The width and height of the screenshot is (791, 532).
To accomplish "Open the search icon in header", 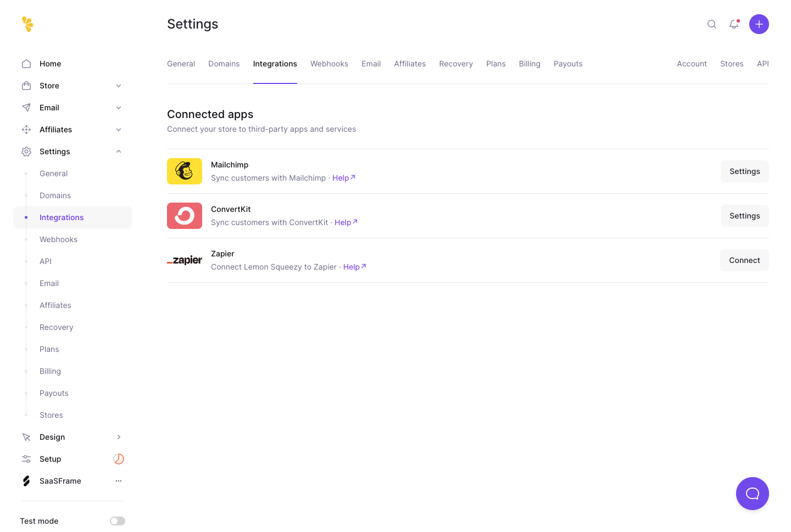I will 712,24.
